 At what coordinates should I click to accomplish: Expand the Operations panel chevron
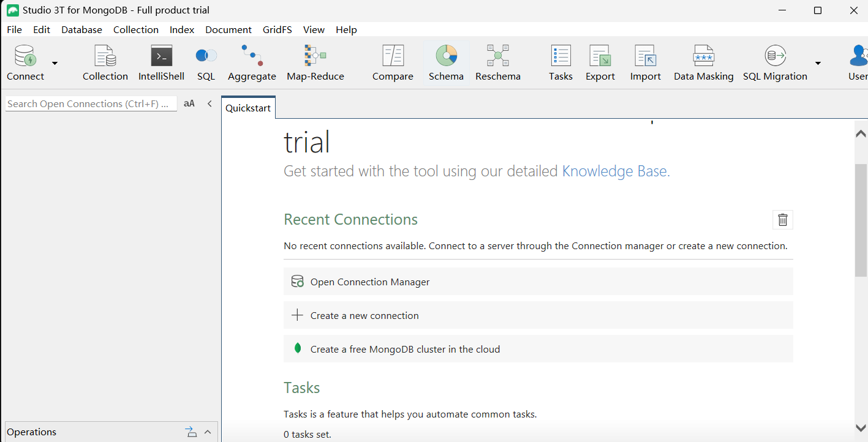tap(208, 432)
